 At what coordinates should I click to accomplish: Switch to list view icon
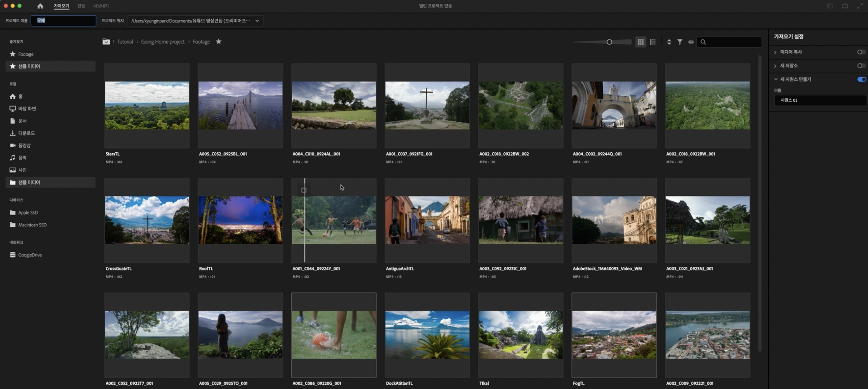pos(653,42)
